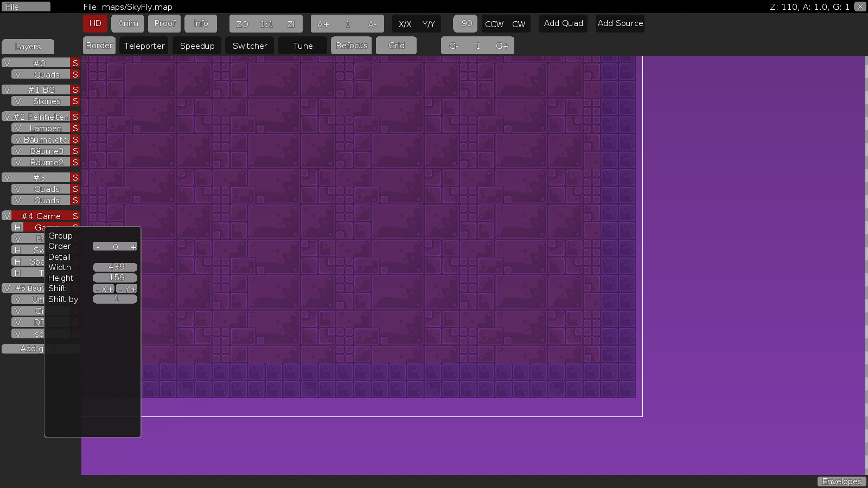Click the Width value field showing 439

click(x=114, y=267)
